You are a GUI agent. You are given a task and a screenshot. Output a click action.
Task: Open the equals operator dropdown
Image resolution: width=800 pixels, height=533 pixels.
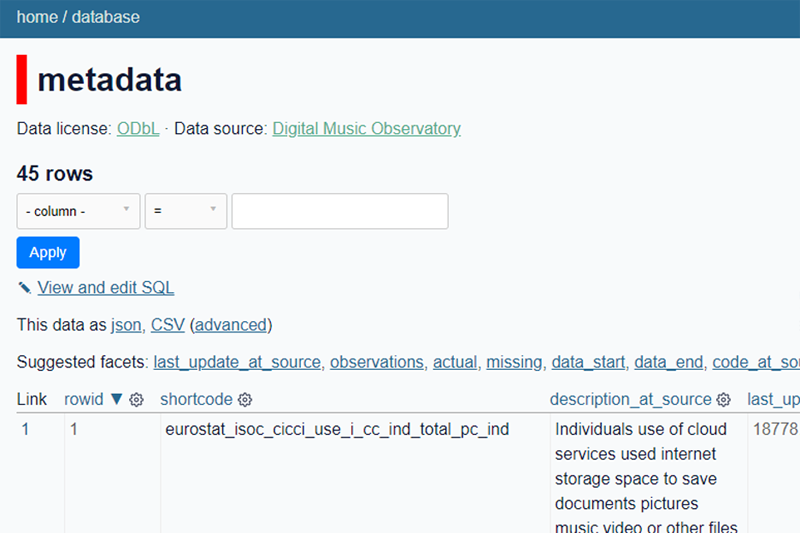pos(186,211)
